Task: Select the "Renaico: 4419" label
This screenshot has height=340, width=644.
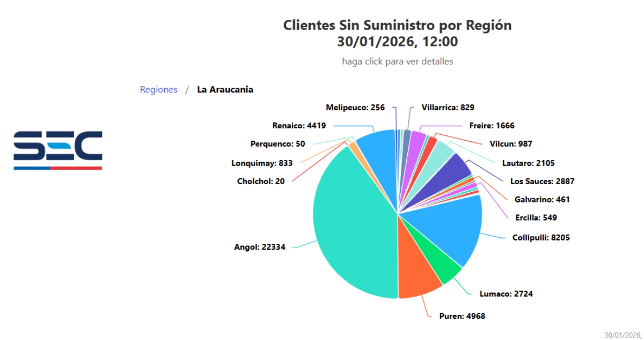Action: (299, 126)
